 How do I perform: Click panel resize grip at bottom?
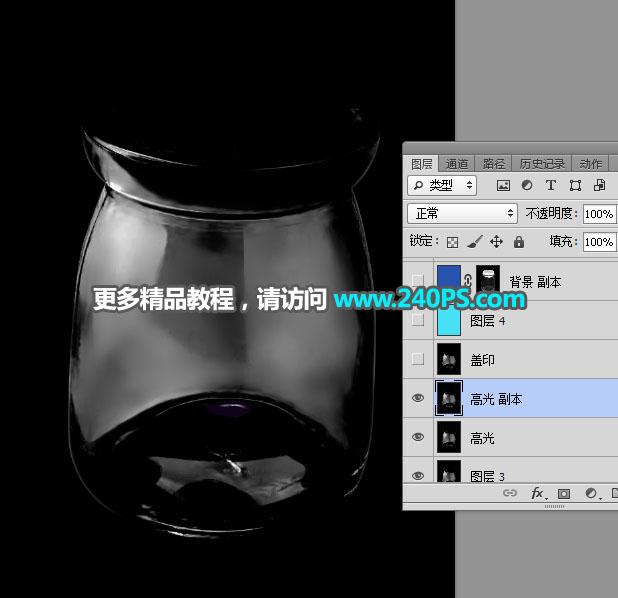pyautogui.click(x=554, y=506)
